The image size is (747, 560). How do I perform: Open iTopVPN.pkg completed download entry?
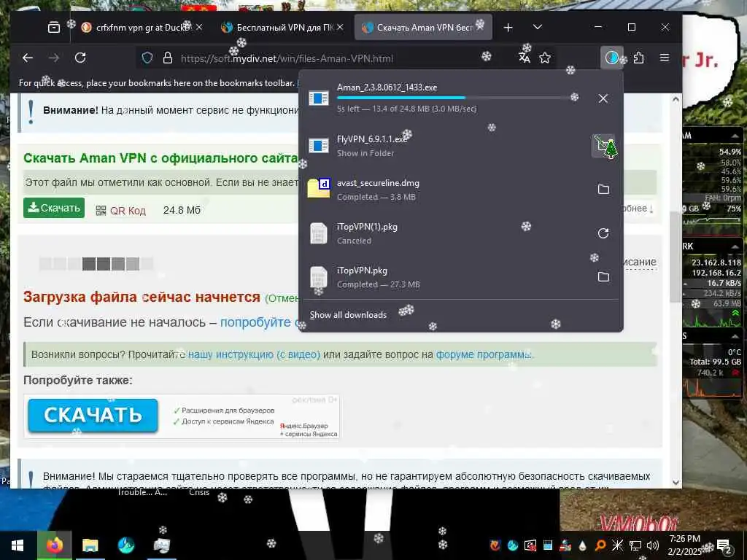446,276
